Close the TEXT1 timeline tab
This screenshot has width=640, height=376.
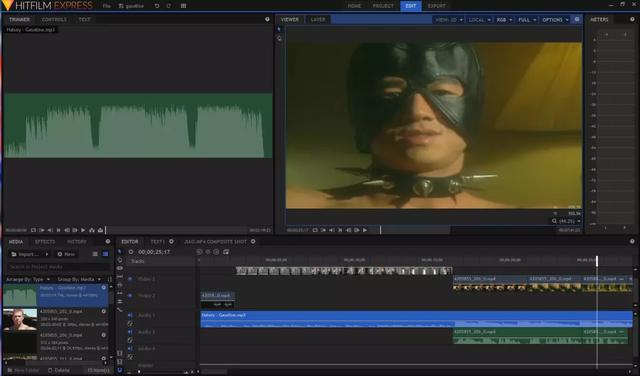click(x=171, y=242)
